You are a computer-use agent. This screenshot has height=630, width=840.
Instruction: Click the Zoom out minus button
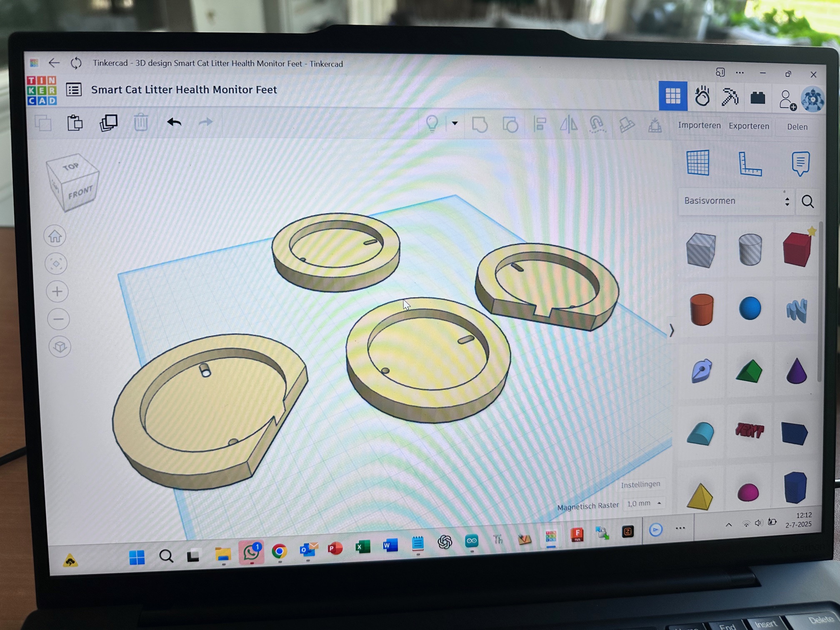(x=58, y=319)
